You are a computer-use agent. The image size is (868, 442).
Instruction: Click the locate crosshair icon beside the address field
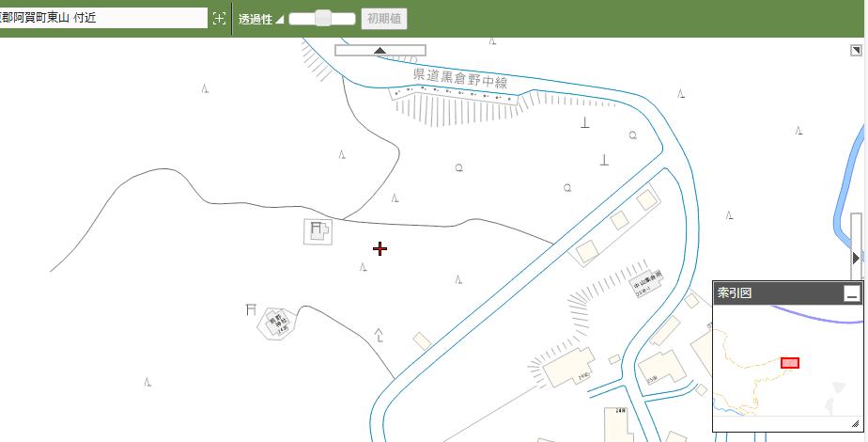219,18
